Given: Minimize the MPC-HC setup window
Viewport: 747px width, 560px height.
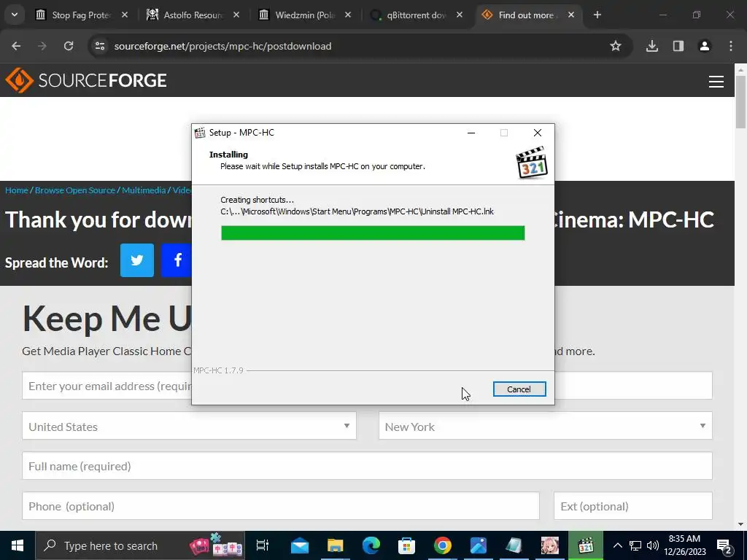Looking at the screenshot, I should coord(471,133).
